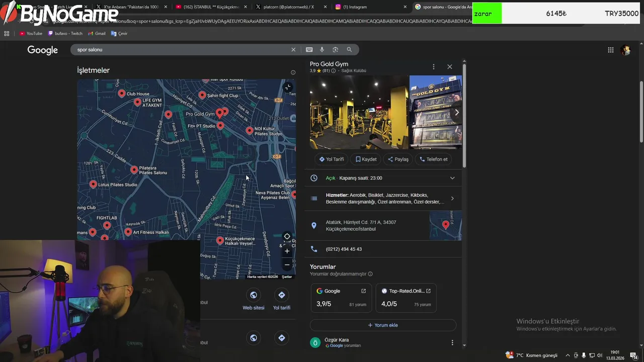This screenshot has width=644, height=362.
Task: Select the Club House map pin
Action: (x=121, y=94)
